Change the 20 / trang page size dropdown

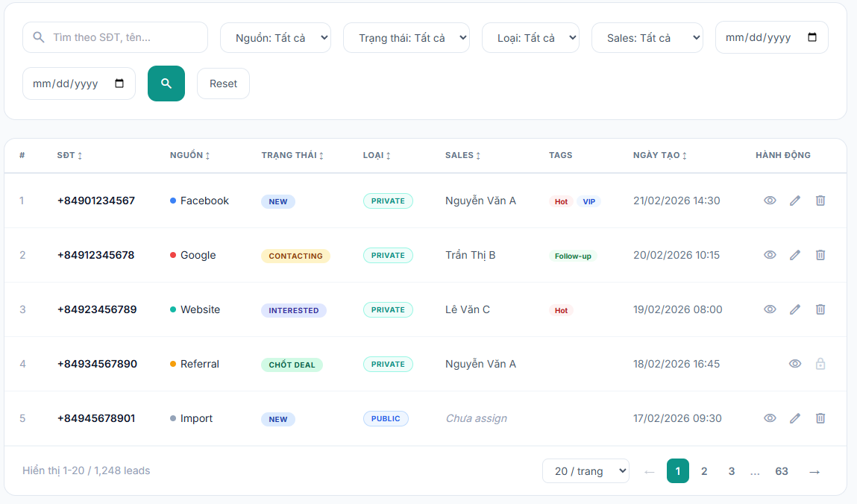pos(586,471)
